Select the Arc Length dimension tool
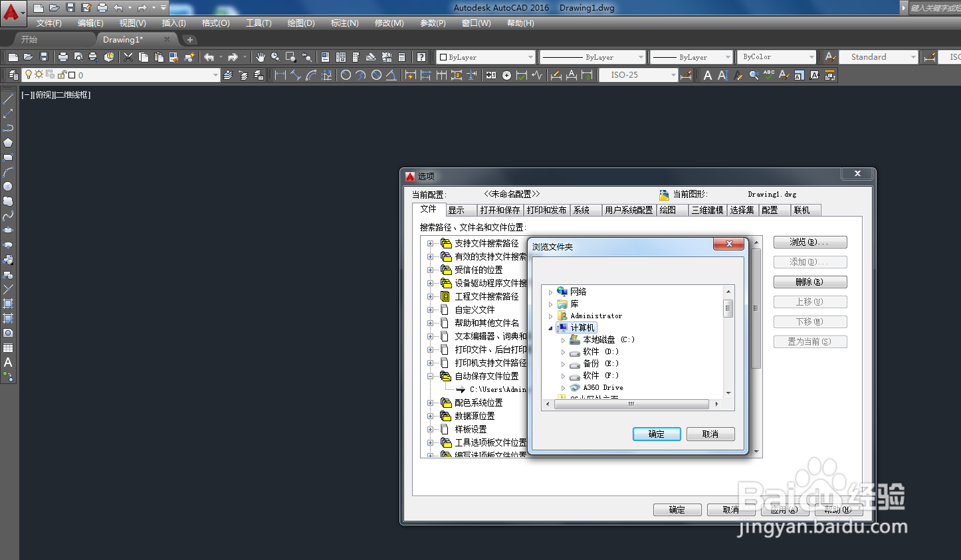This screenshot has height=560, width=961. click(x=311, y=75)
